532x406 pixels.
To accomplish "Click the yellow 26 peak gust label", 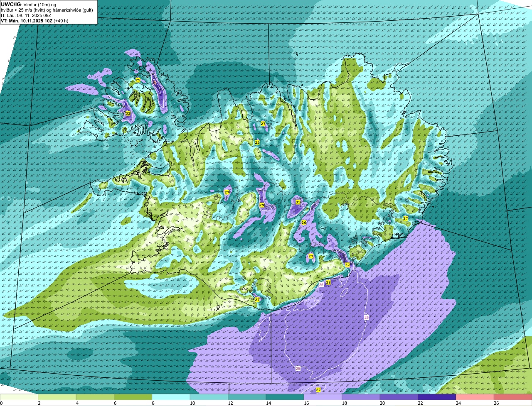I will coord(304,223).
